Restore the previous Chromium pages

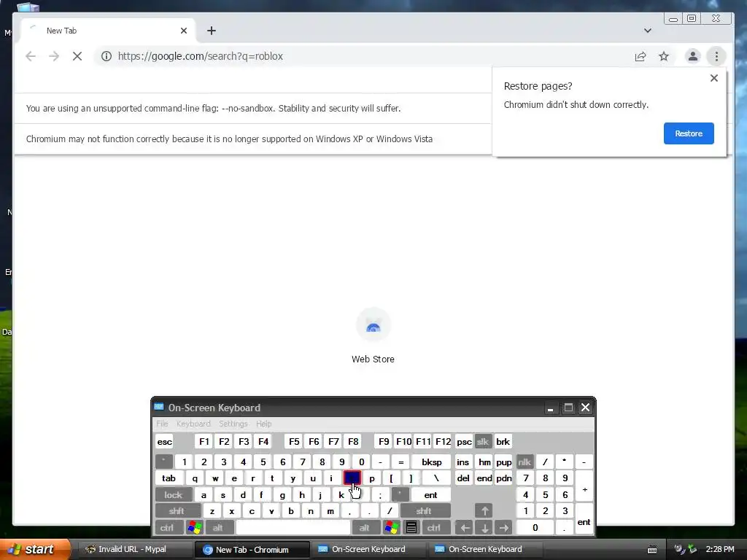pos(689,133)
